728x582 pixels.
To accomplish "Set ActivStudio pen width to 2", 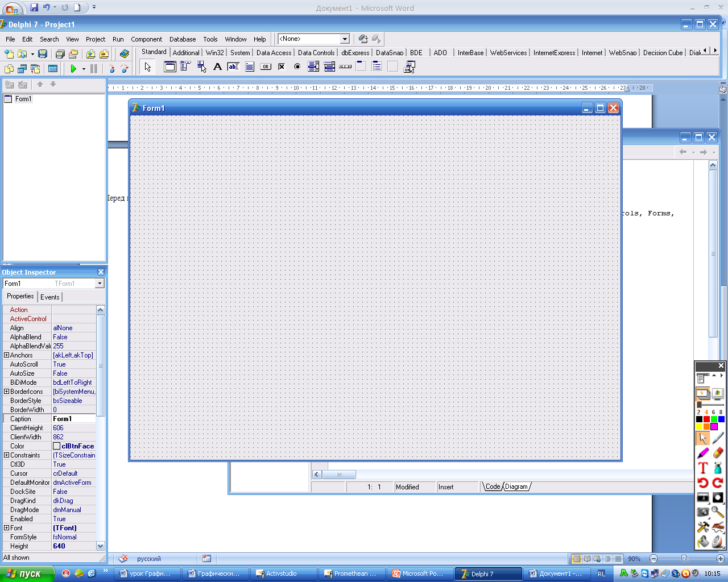I will pyautogui.click(x=698, y=412).
